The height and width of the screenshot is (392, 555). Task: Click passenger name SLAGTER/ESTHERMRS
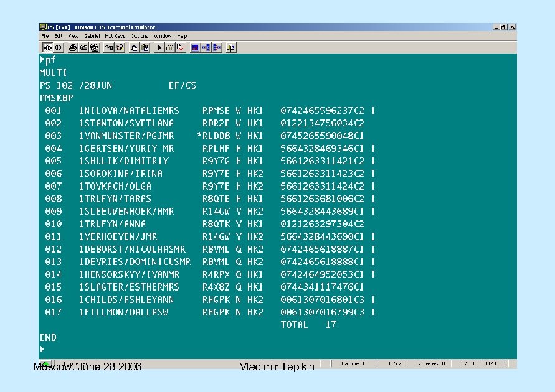[x=132, y=287]
